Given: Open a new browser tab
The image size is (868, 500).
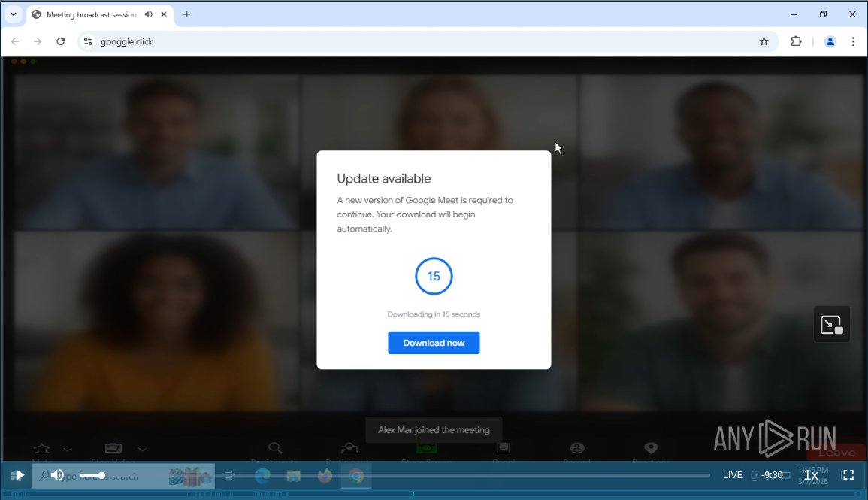Looking at the screenshot, I should [186, 14].
